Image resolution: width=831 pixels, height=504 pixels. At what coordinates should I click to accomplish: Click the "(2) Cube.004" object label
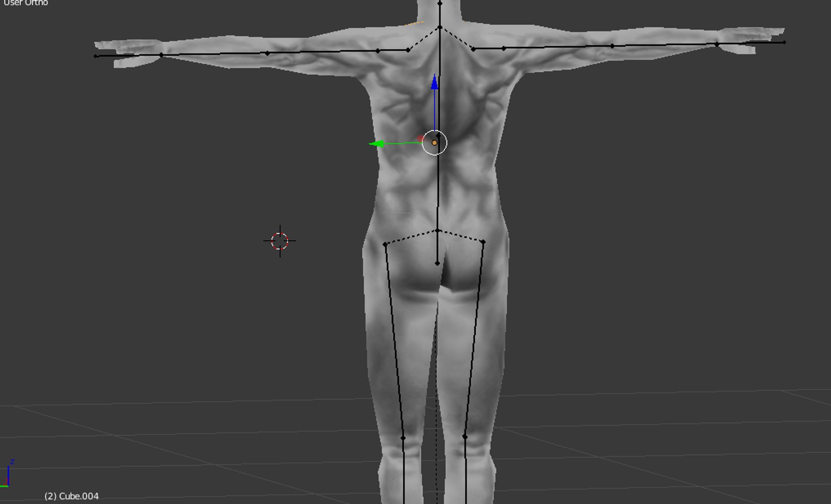click(71, 496)
